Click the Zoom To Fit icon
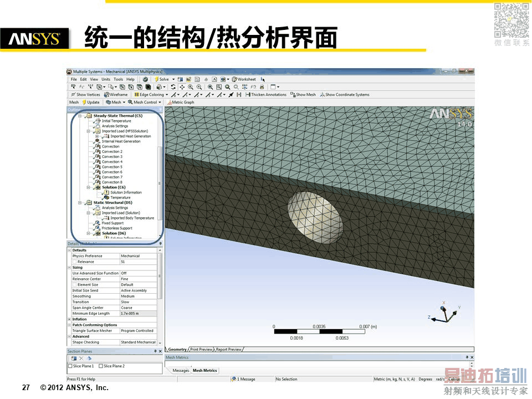The width and height of the screenshot is (532, 399). 211,87
